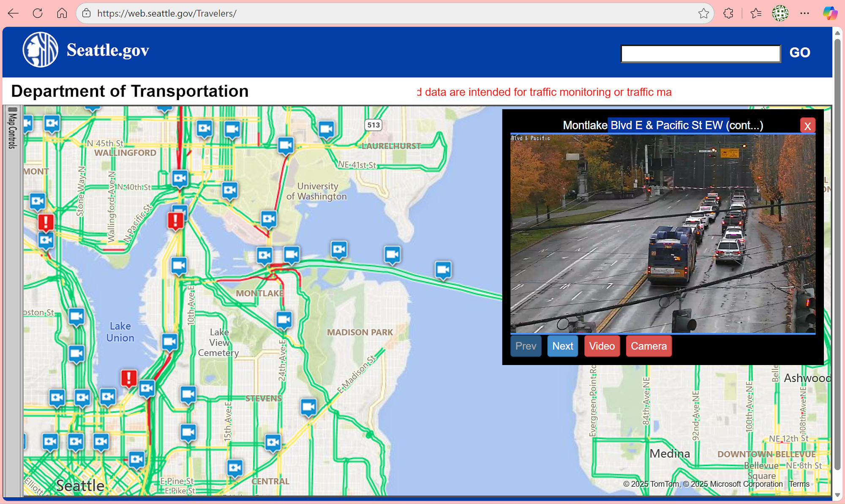Screen dimensions: 845x504
Task: Switch popup to Video mode
Action: (602, 346)
